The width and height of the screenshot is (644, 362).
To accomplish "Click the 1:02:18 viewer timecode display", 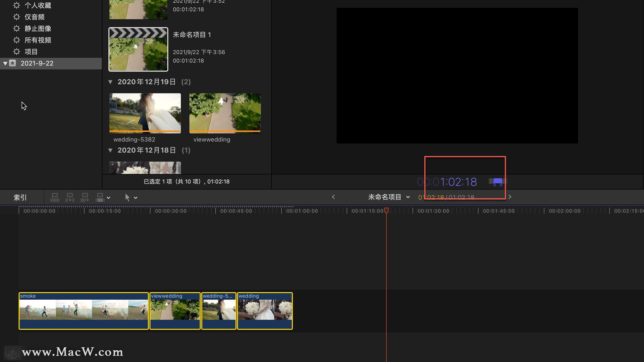I will [x=447, y=182].
